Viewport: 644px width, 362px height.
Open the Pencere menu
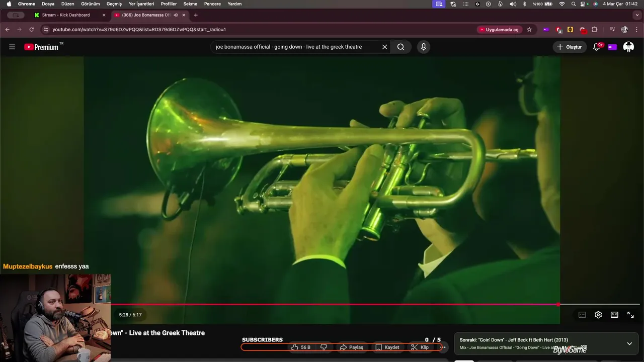tap(212, 4)
